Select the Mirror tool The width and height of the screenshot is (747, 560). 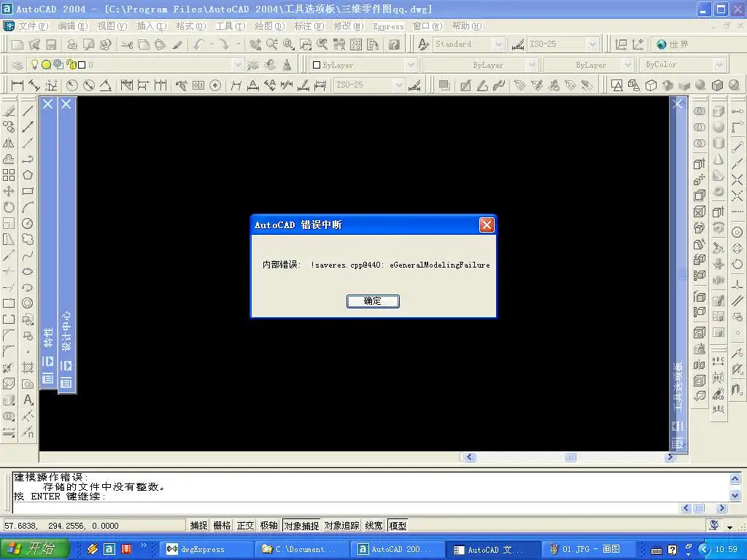[9, 143]
